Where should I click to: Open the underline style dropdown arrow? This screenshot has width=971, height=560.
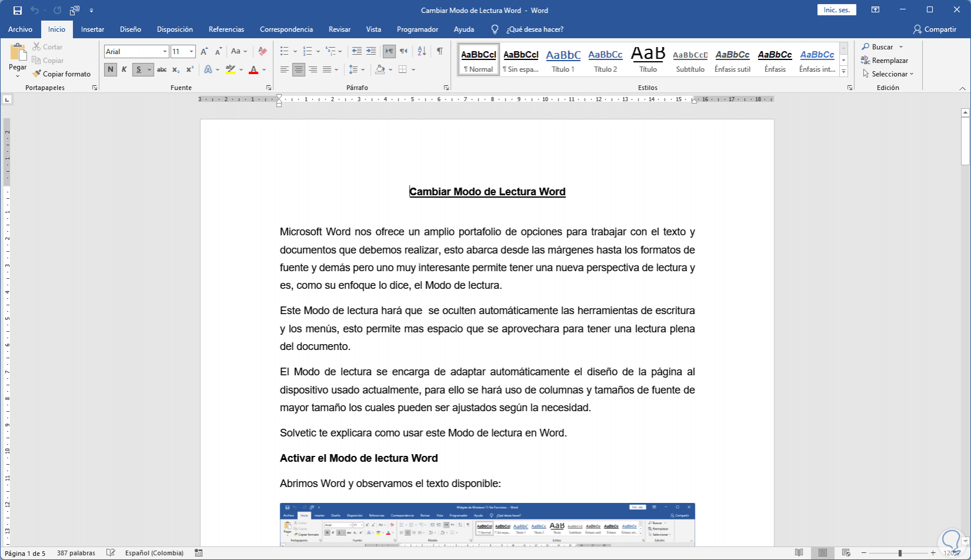(x=149, y=69)
